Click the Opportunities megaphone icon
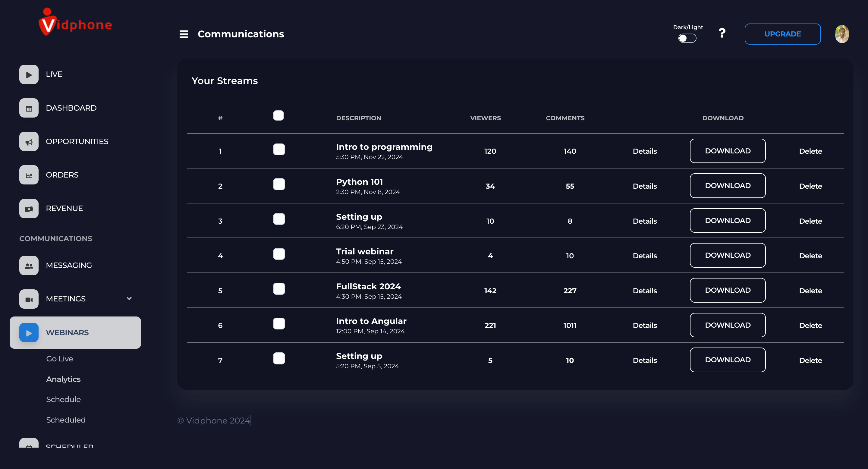868x469 pixels. click(29, 141)
